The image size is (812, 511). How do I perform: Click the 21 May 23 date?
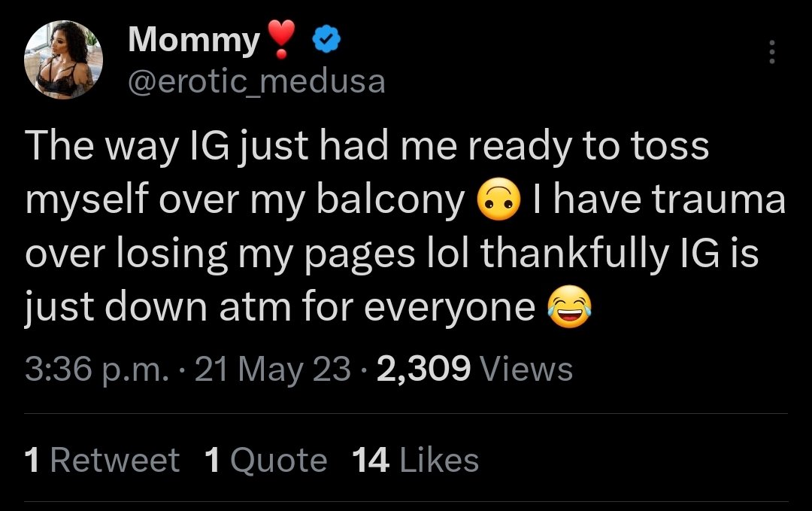pyautogui.click(x=272, y=369)
